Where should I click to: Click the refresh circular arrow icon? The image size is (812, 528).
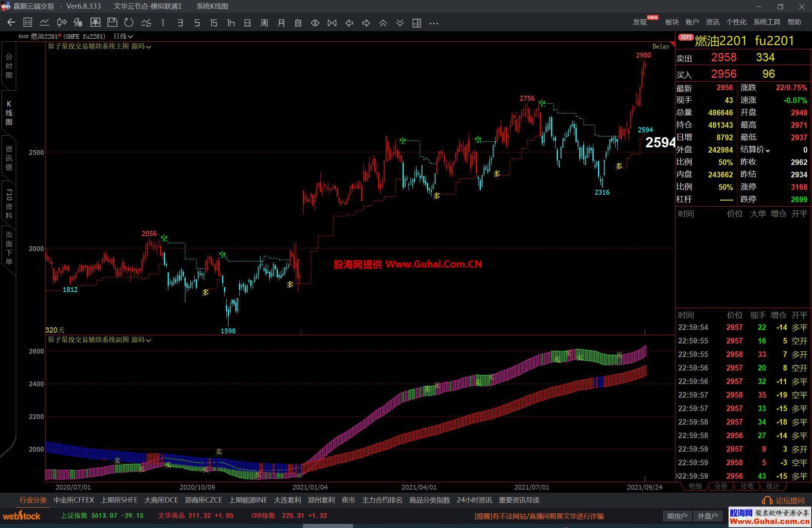(x=129, y=23)
